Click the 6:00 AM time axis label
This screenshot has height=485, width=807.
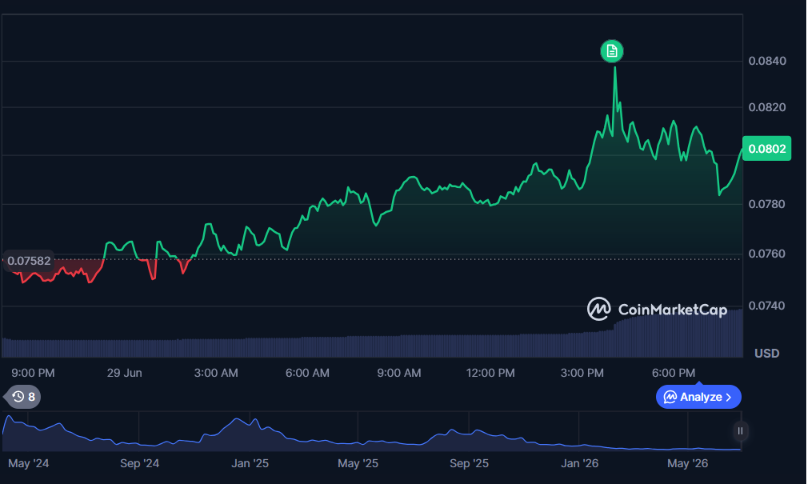[x=307, y=373]
